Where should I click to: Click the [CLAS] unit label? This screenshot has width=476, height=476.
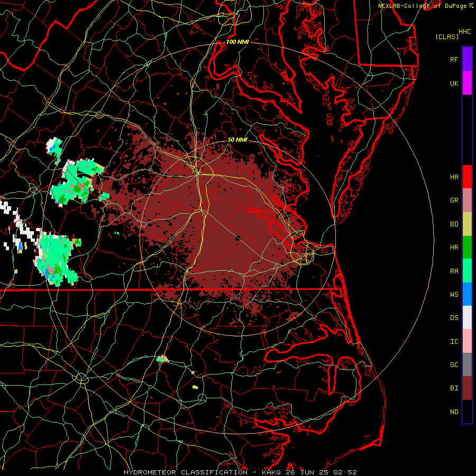447,37
